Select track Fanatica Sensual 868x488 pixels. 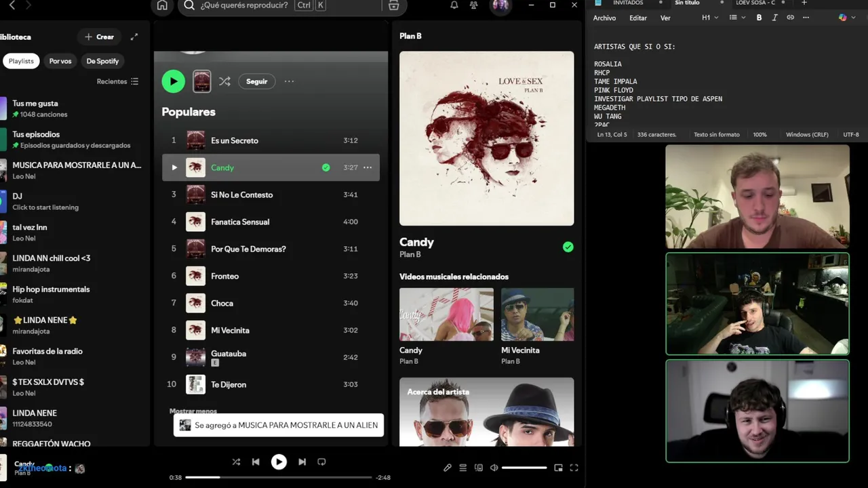coord(271,222)
